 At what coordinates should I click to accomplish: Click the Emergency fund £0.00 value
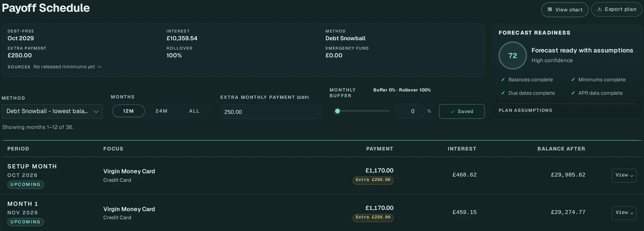coord(334,55)
